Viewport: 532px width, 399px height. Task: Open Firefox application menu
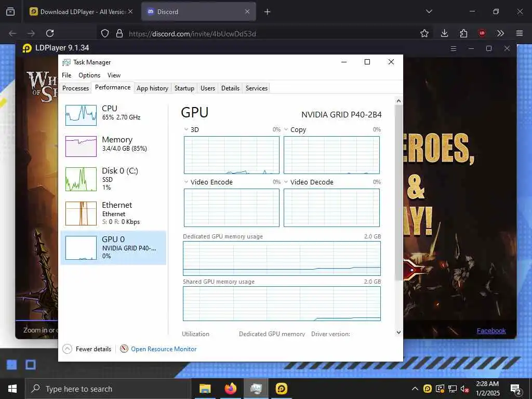(520, 33)
